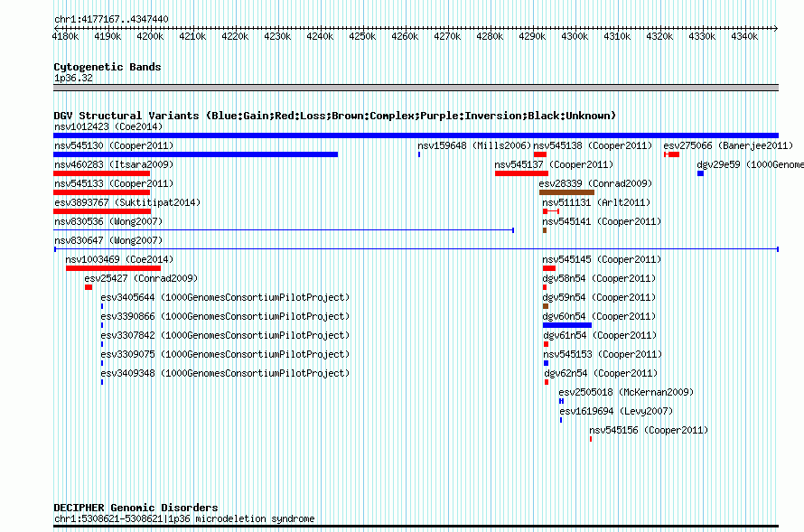Open the dgv29e59 variant label

(x=750, y=164)
